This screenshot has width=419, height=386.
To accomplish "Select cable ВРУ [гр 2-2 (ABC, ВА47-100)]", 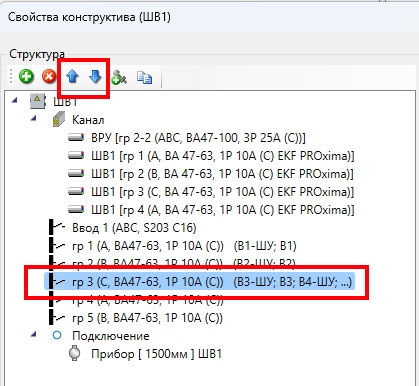I will coord(198,138).
